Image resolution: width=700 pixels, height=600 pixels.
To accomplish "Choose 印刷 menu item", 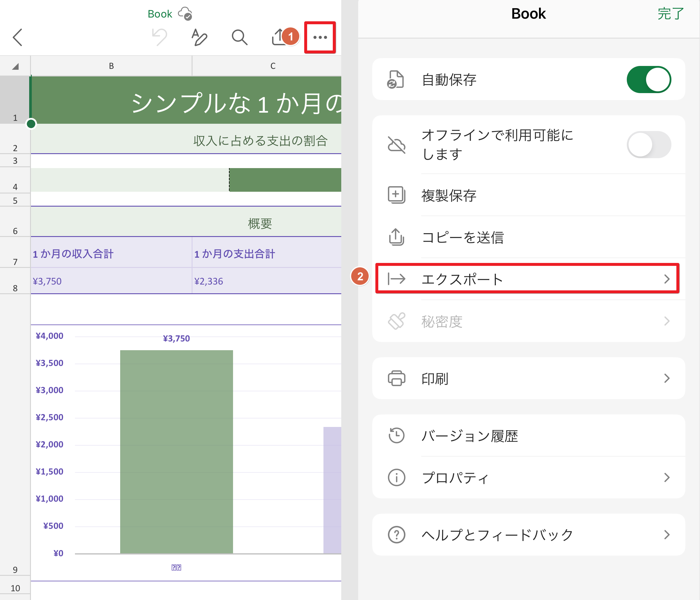I will coord(529,378).
